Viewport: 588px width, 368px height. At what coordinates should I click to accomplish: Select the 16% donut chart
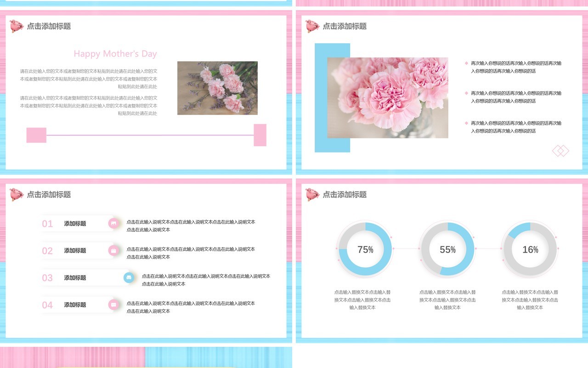(530, 249)
